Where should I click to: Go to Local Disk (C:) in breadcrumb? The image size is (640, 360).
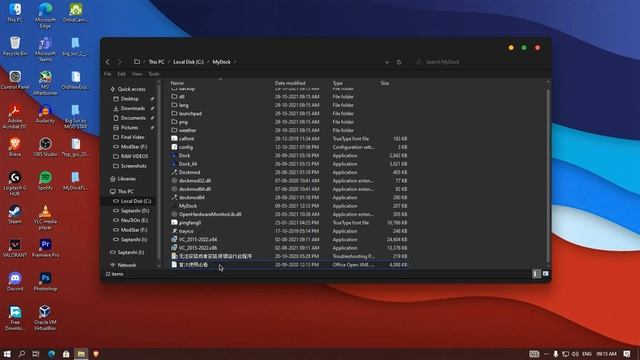[x=188, y=62]
